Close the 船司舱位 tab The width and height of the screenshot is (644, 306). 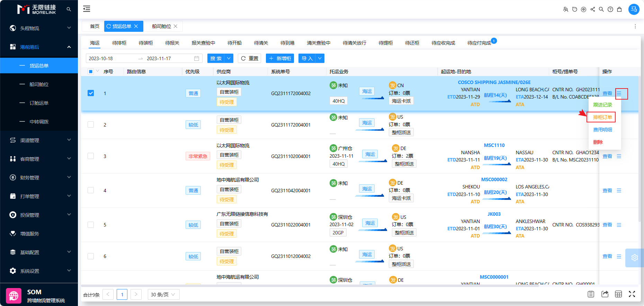(x=176, y=26)
